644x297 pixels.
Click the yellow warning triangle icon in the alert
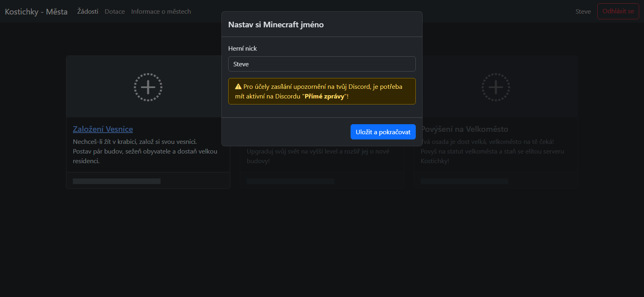pyautogui.click(x=238, y=87)
